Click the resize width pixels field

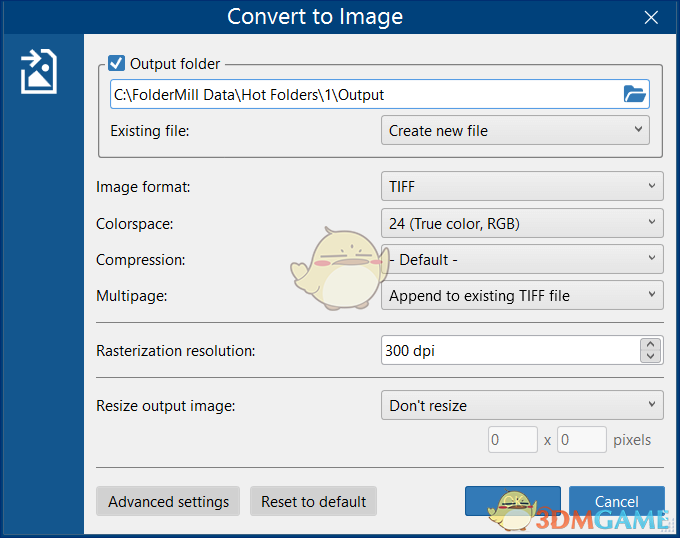tap(513, 440)
